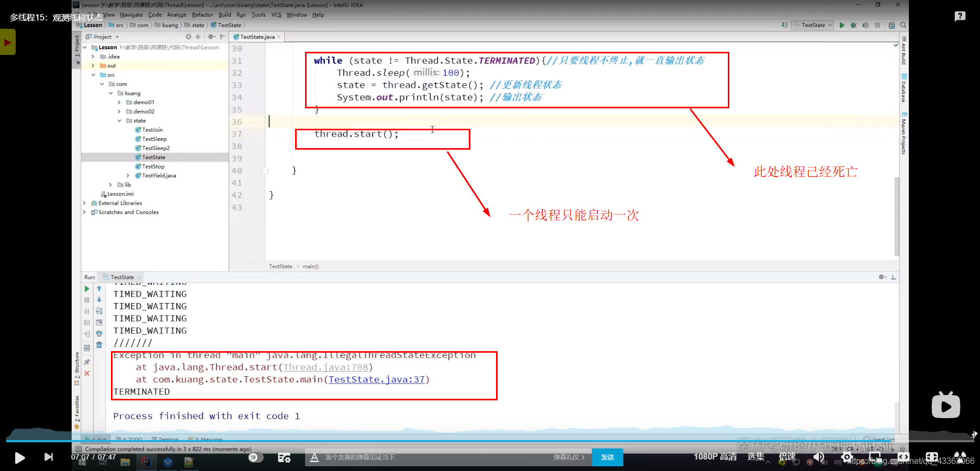Click the Project panel scroll-from-source target icon
The image size is (980, 471).
point(188,37)
